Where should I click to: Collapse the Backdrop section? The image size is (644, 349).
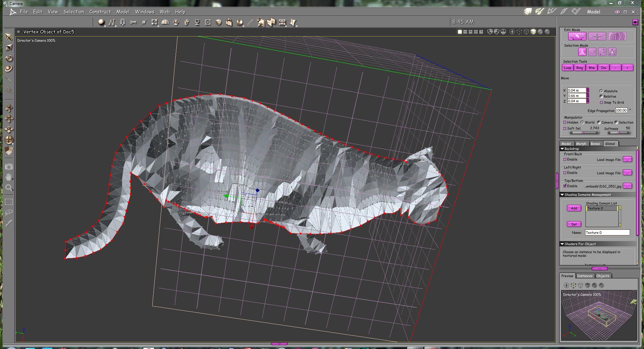click(x=562, y=149)
